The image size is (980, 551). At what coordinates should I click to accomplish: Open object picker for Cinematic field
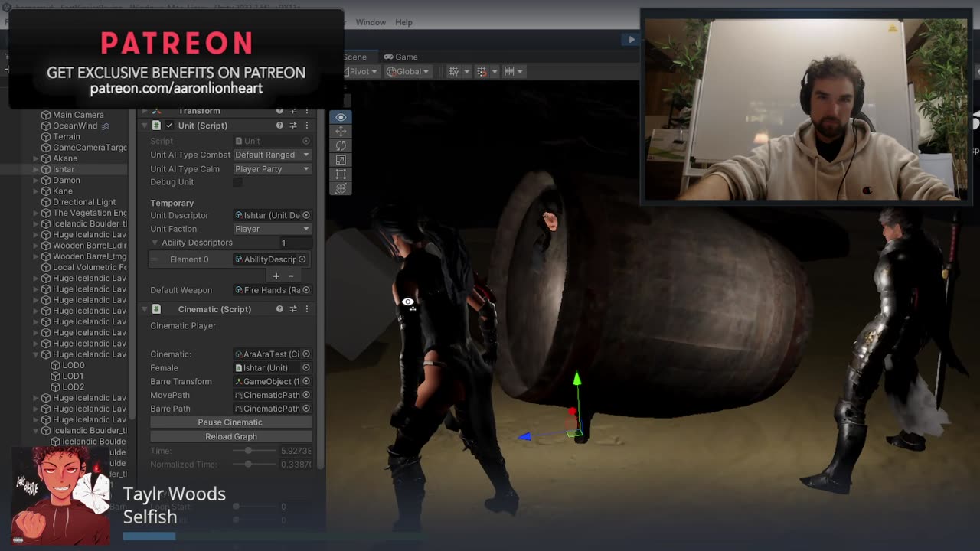coord(306,354)
